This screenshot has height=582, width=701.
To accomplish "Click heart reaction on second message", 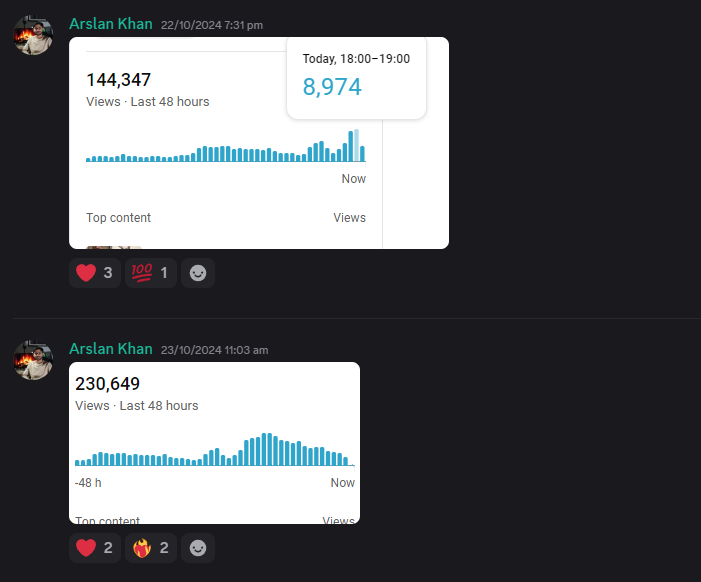I will [x=95, y=548].
